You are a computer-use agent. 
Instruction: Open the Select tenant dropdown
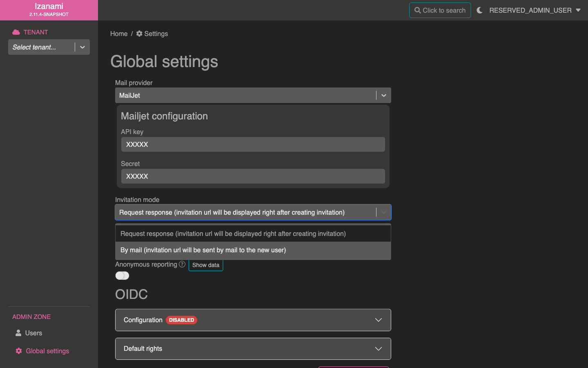(82, 47)
